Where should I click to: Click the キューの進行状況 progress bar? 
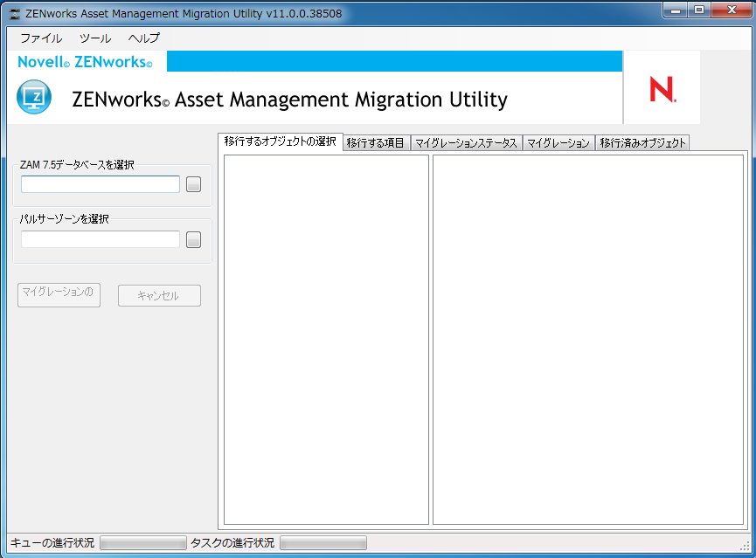pyautogui.click(x=143, y=543)
